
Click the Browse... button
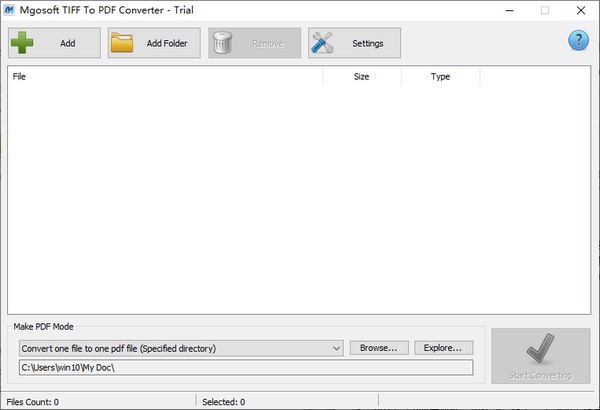379,348
